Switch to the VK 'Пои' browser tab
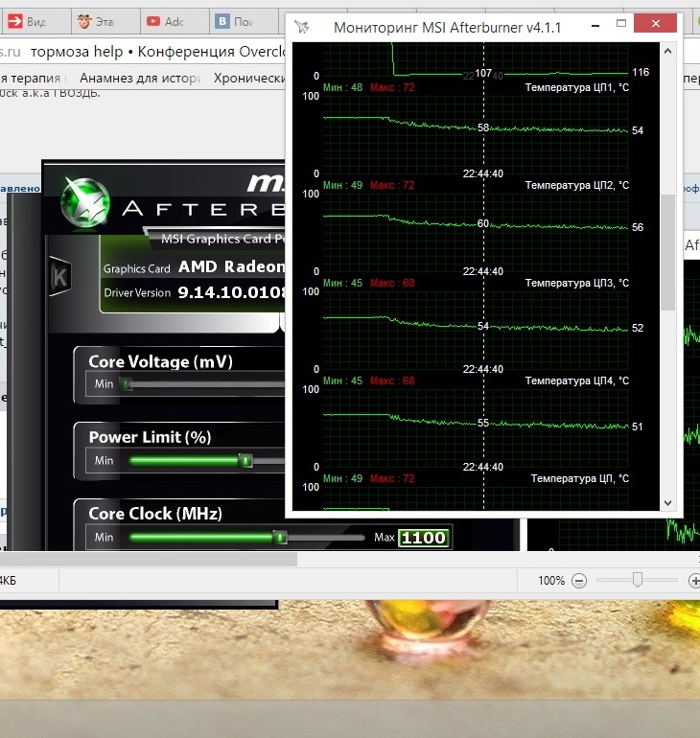This screenshot has width=700, height=738. tap(244, 21)
